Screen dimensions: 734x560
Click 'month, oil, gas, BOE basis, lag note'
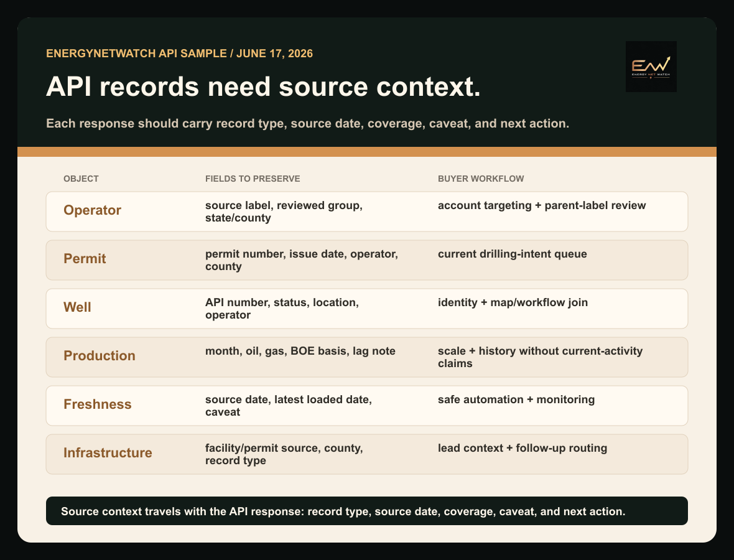[300, 351]
